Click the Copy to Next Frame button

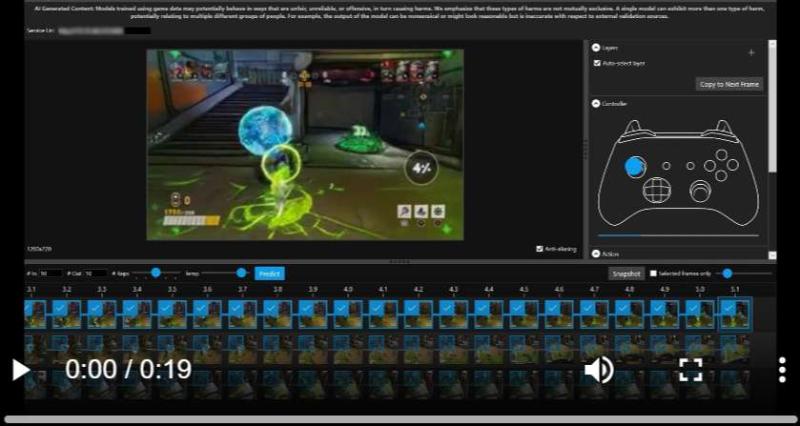tap(730, 84)
